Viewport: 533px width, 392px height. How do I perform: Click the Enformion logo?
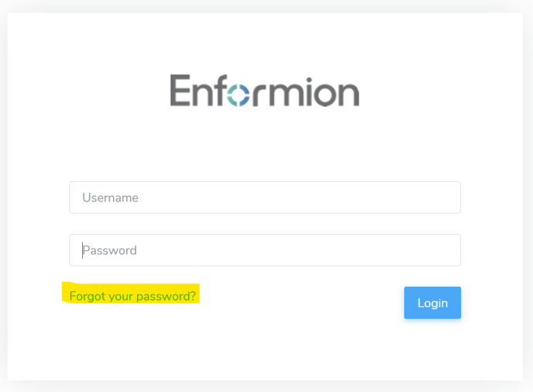coord(264,91)
